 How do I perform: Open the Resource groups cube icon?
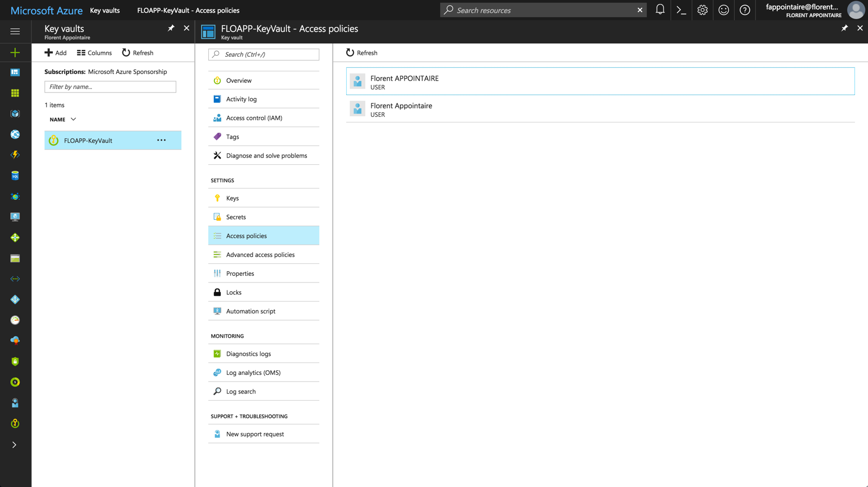point(15,114)
